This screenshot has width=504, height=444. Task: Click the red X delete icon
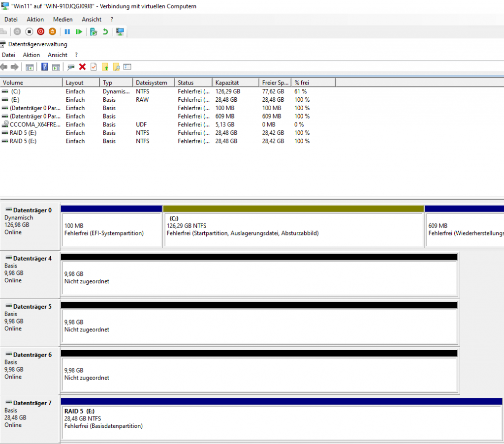point(82,67)
